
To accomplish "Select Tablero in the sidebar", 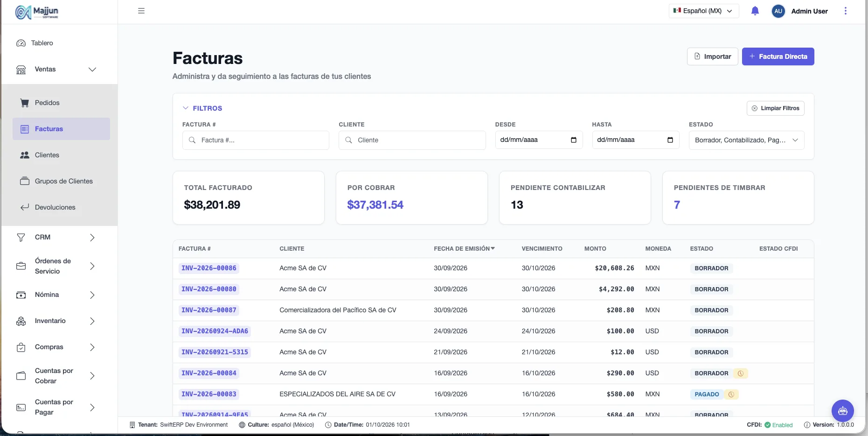I will tap(42, 43).
